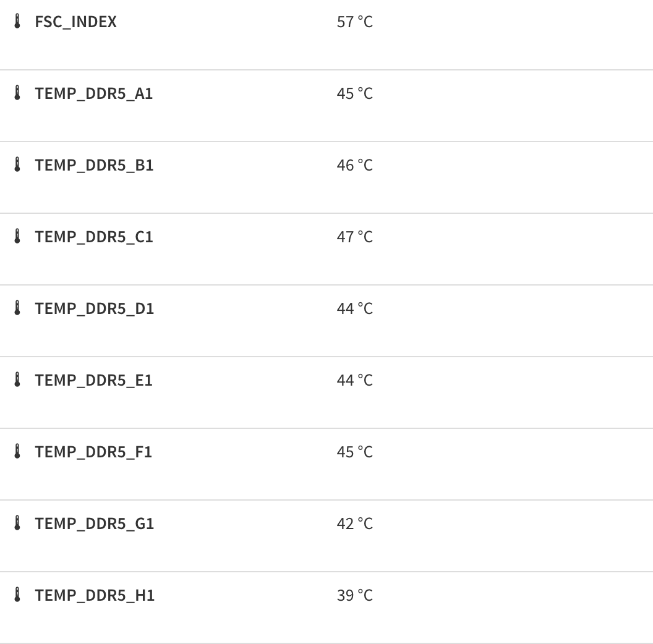This screenshot has width=653, height=644.
Task: Click the thermometer icon beside TEMP_DDR5_A1
Action: [x=17, y=93]
